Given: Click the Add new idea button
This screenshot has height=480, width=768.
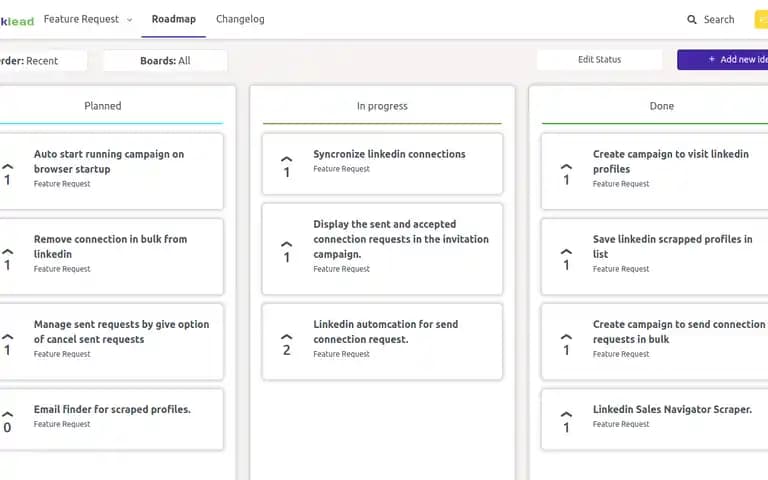Looking at the screenshot, I should tap(723, 60).
